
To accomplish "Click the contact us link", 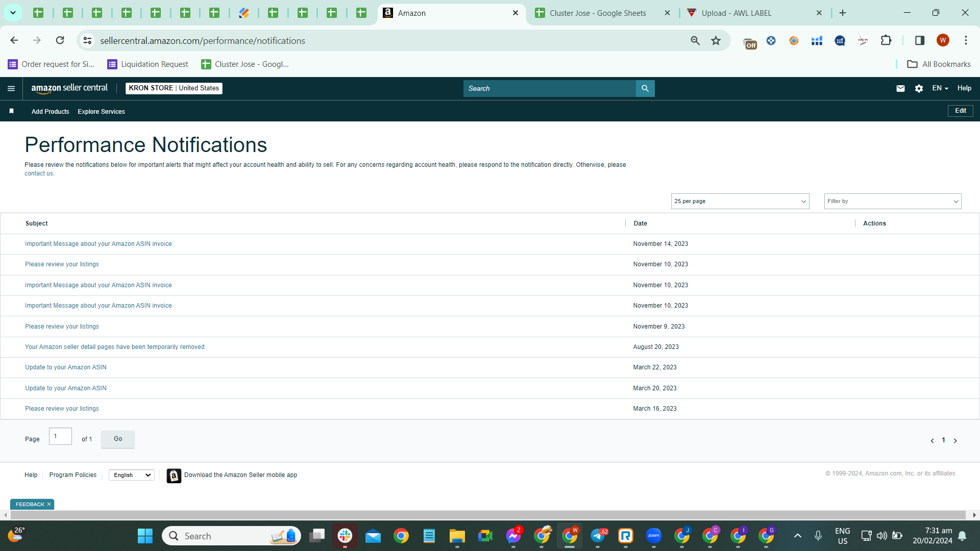I will 39,174.
